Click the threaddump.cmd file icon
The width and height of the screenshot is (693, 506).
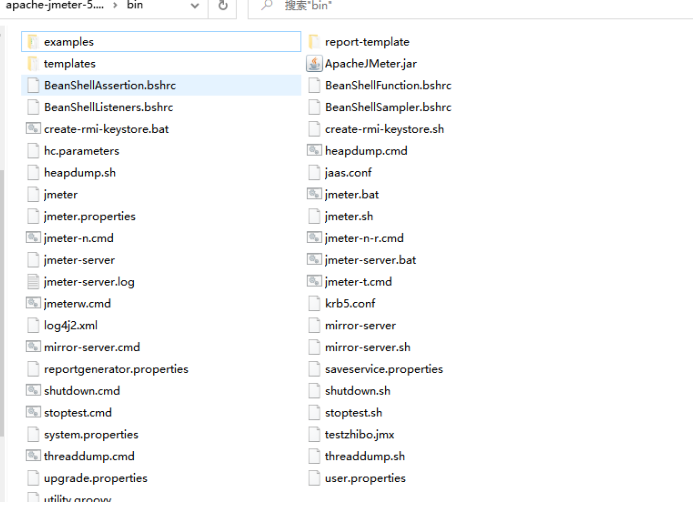pos(33,456)
